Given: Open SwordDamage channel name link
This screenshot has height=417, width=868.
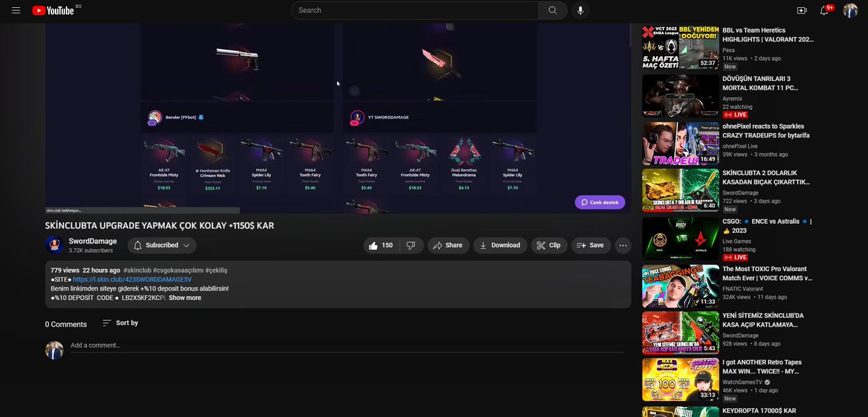Looking at the screenshot, I should pos(93,241).
